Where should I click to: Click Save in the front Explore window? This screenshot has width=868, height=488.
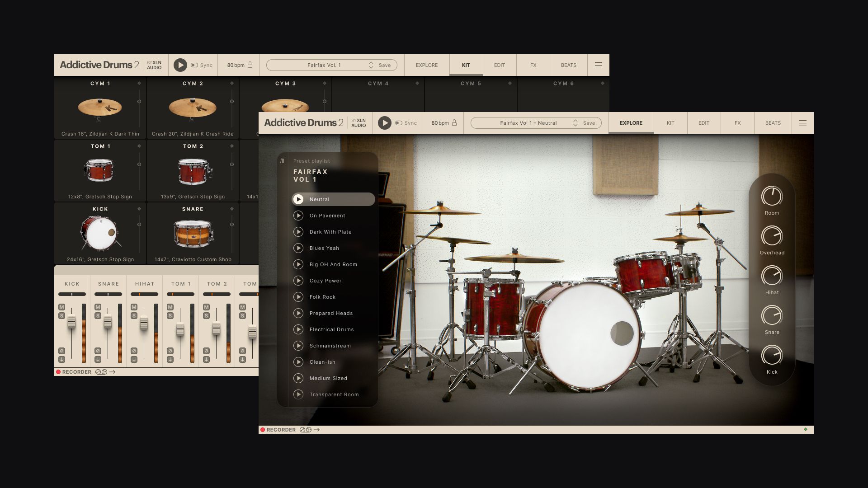(x=589, y=123)
